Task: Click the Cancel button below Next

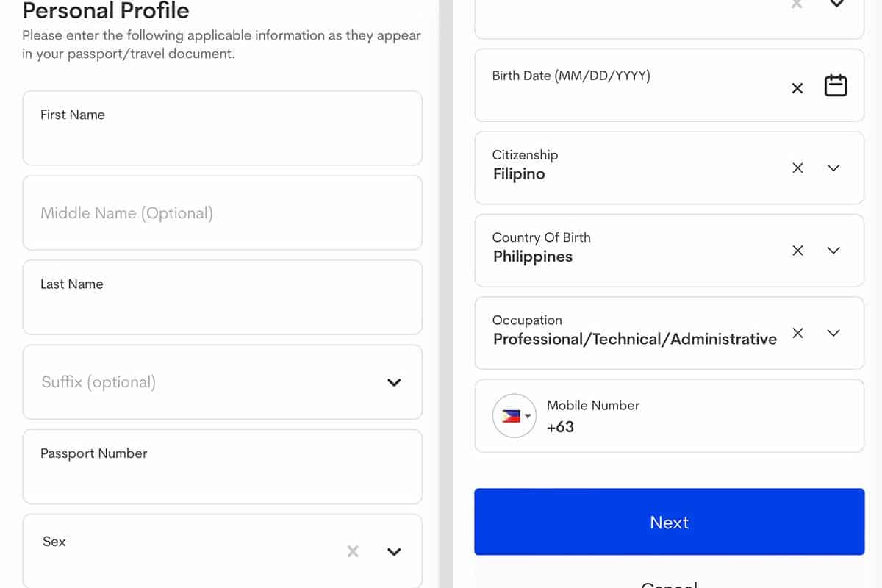Action: (669, 584)
